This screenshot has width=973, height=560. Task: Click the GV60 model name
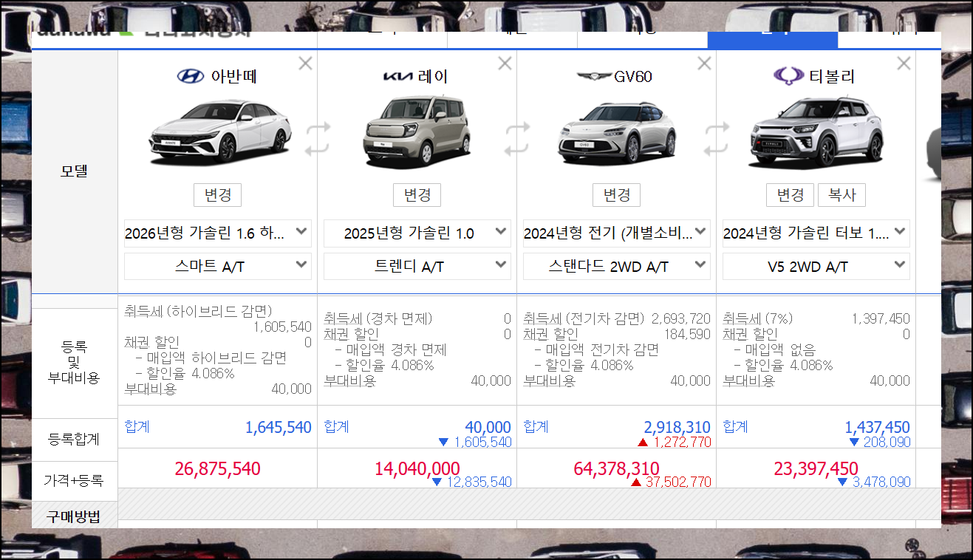(x=633, y=76)
